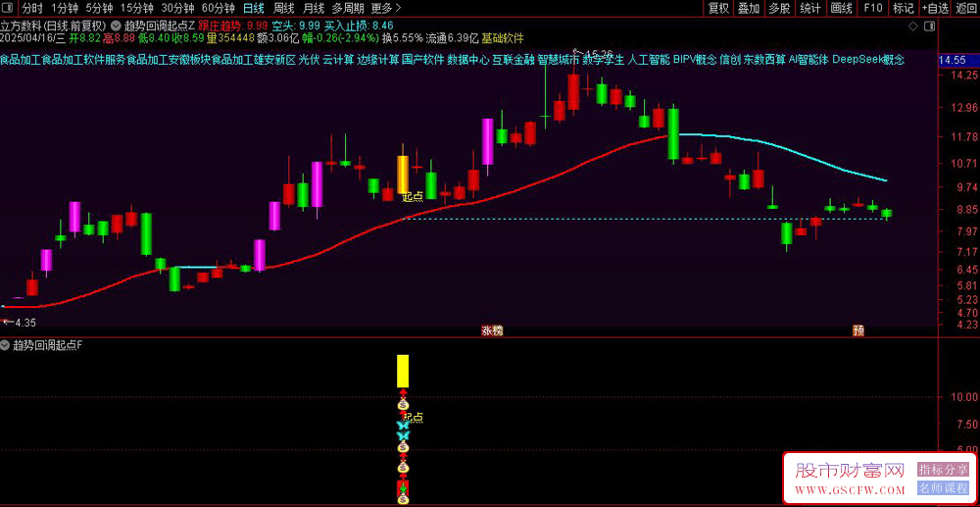The image size is (980, 507).
Task: Open the 数据中心 concept tag
Action: pos(467,60)
